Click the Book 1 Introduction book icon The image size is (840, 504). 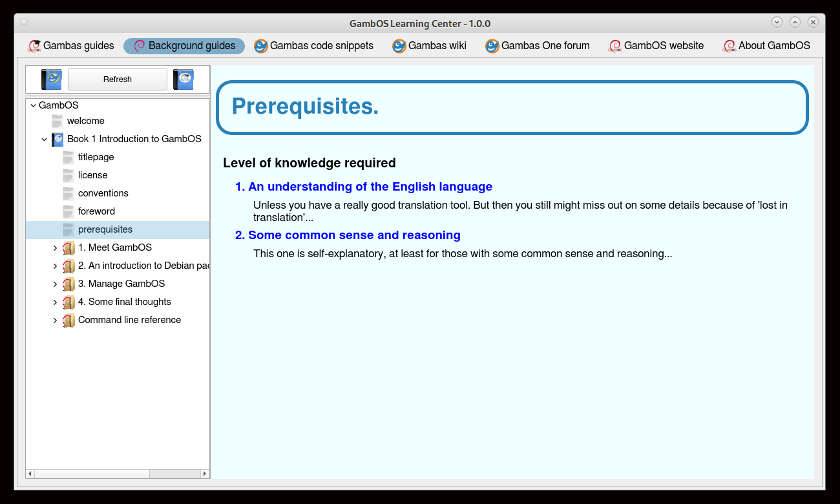58,139
